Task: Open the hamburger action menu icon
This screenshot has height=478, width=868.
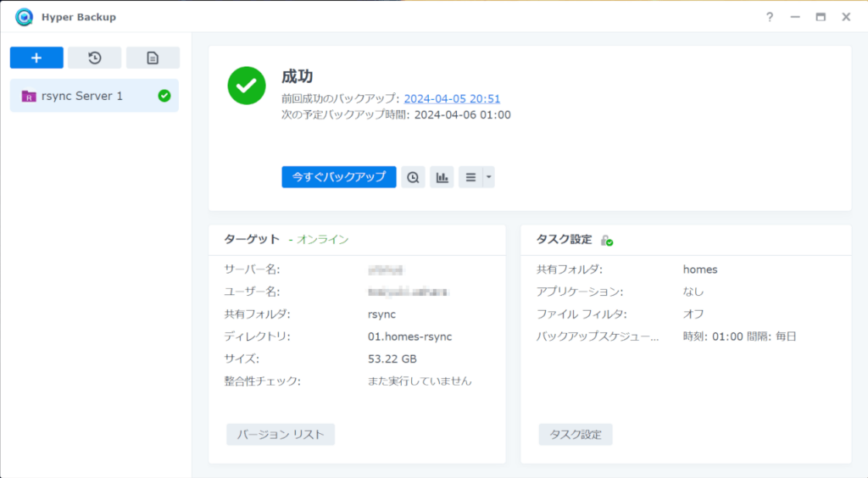Action: [470, 177]
